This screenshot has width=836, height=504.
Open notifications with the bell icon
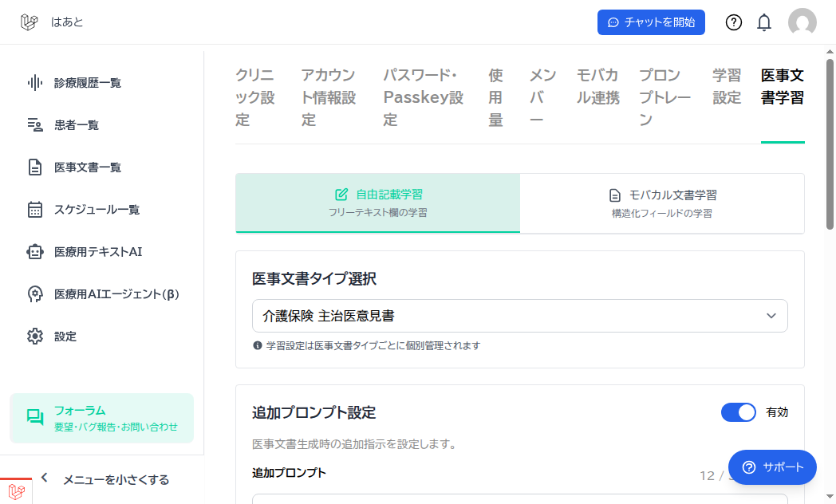pos(764,22)
